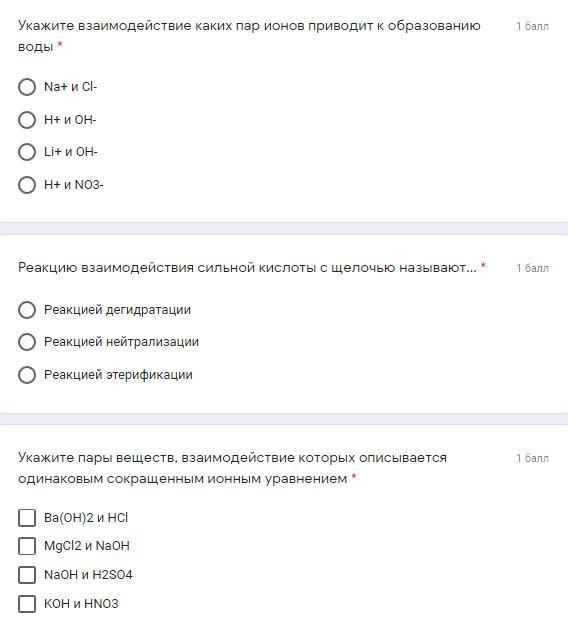Screen dimensions: 568x635
Task: Click the H+ и OH- label text
Action: (x=70, y=120)
